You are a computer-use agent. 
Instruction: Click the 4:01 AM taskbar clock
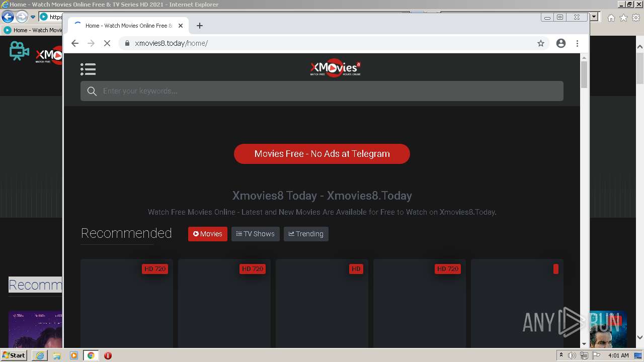click(618, 355)
